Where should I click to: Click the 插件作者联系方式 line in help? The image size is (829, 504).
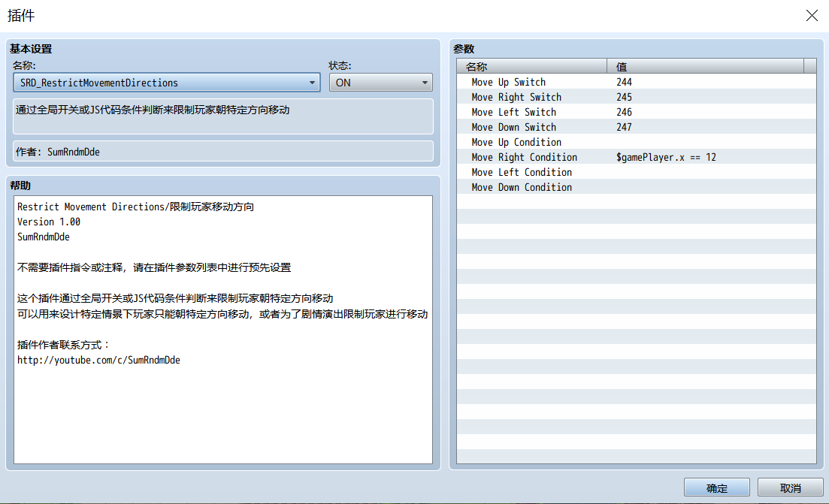tap(63, 345)
